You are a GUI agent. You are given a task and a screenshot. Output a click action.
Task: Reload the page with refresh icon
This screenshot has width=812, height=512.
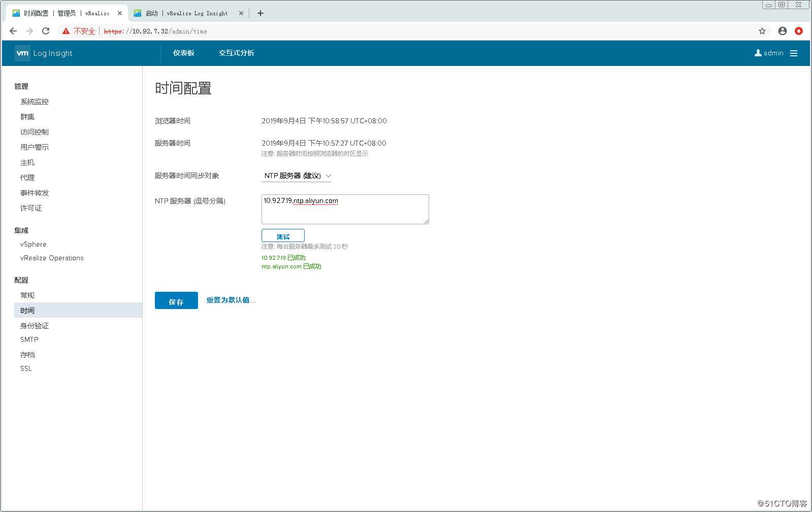point(46,31)
